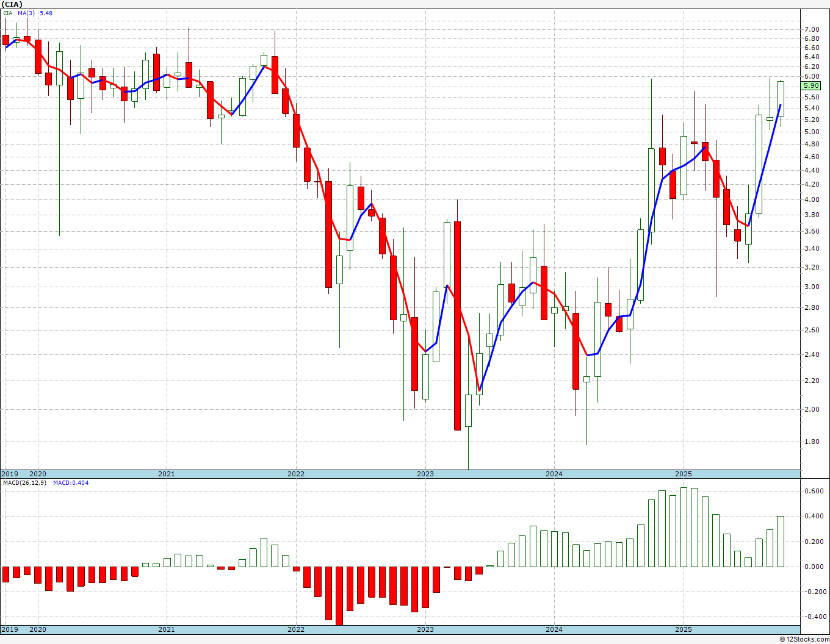Image resolution: width=830 pixels, height=644 pixels.
Task: Click the 3.00 price axis label
Action: coord(812,287)
